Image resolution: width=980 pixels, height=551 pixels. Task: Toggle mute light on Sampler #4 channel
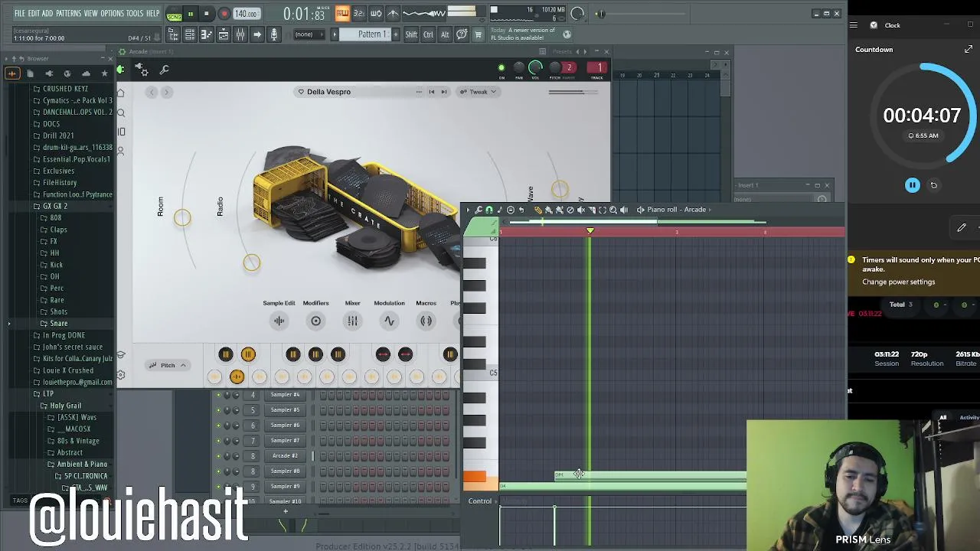point(218,395)
